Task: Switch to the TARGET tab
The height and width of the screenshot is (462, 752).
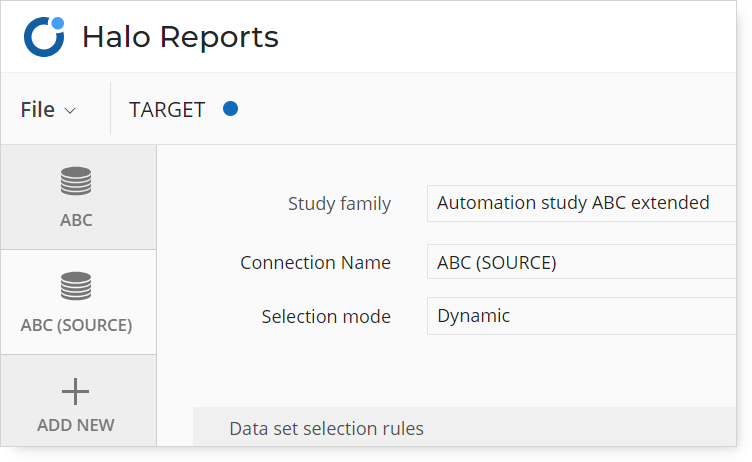Action: pyautogui.click(x=167, y=110)
